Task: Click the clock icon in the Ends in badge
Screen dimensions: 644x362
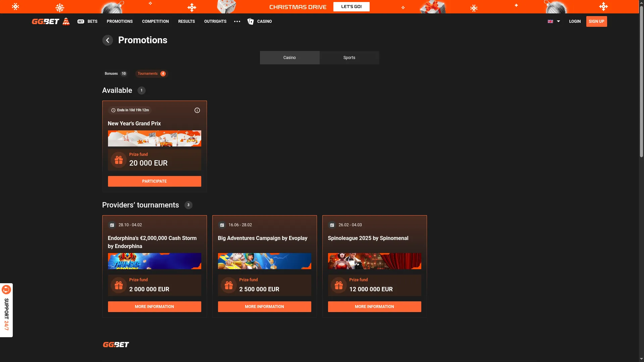Action: point(113,110)
